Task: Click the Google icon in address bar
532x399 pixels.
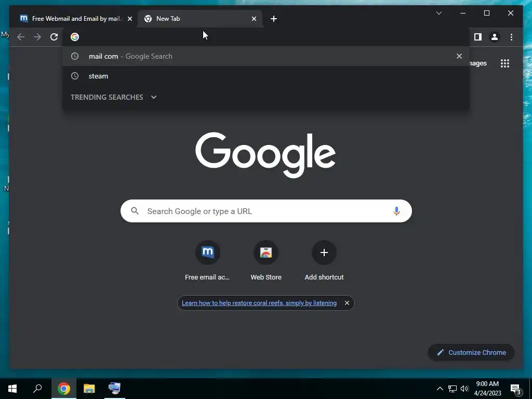Action: 75,37
